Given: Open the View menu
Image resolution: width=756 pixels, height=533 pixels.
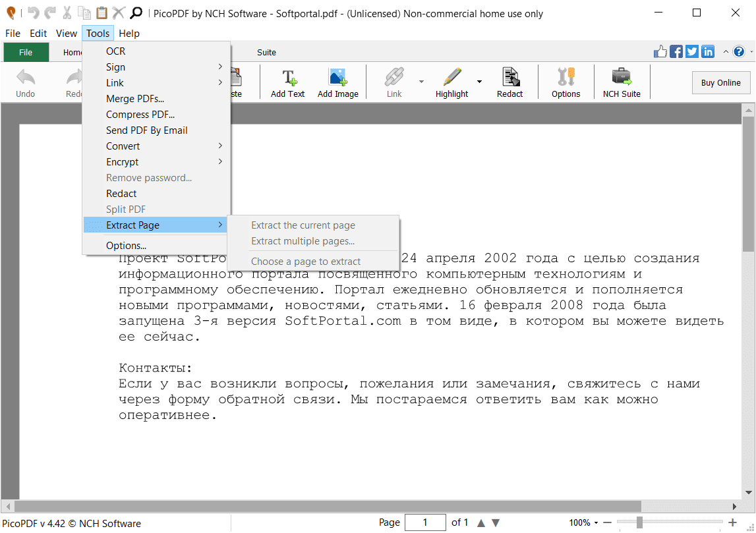Looking at the screenshot, I should click(x=66, y=33).
